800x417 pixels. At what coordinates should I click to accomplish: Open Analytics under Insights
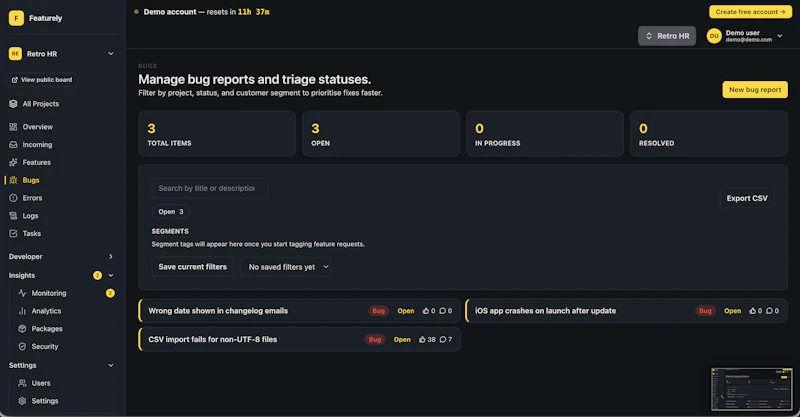(46, 311)
